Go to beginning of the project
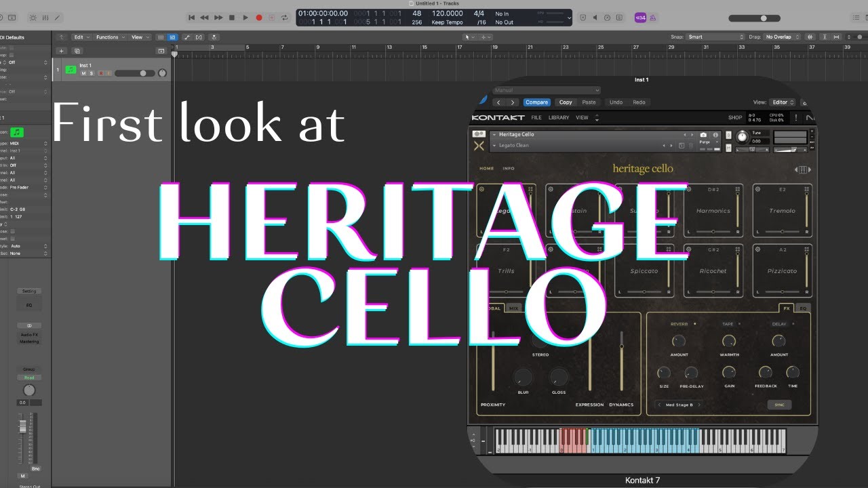 (191, 18)
